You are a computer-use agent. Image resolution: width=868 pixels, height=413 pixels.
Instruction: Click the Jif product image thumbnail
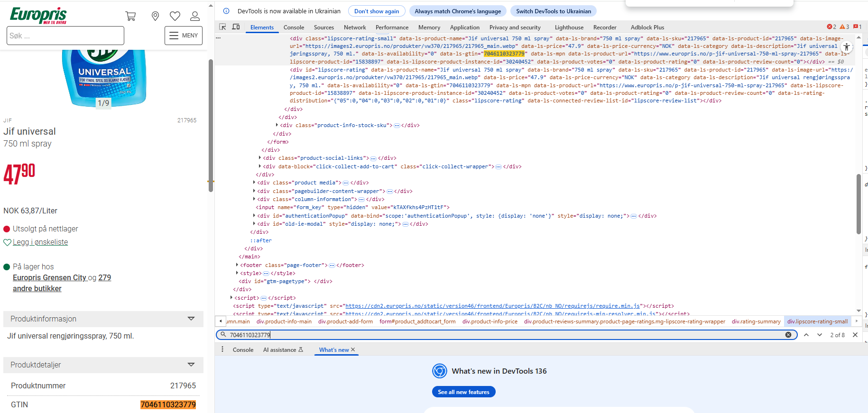(x=104, y=77)
